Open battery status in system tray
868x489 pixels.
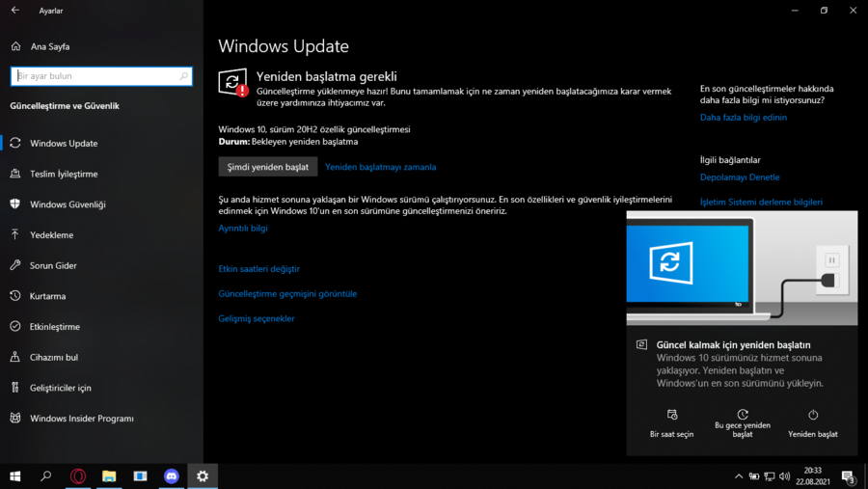[x=754, y=476]
